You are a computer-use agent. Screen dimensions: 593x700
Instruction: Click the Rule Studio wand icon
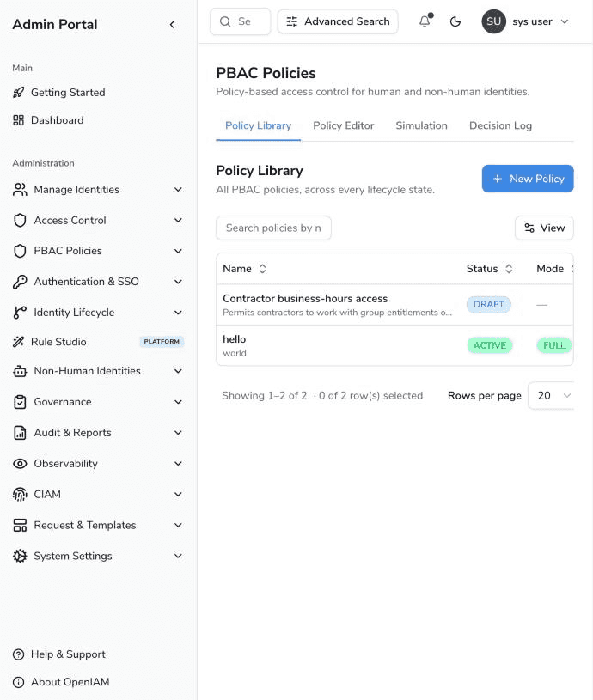18,342
